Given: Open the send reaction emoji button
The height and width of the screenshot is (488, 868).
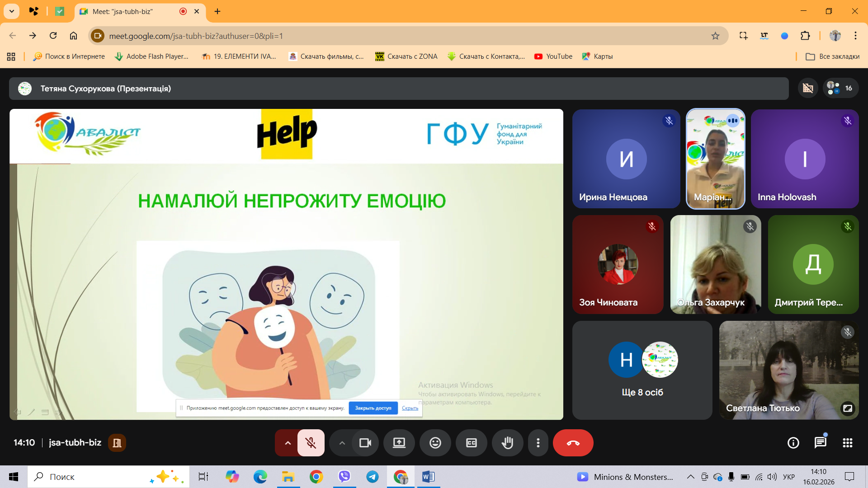Looking at the screenshot, I should 435,443.
